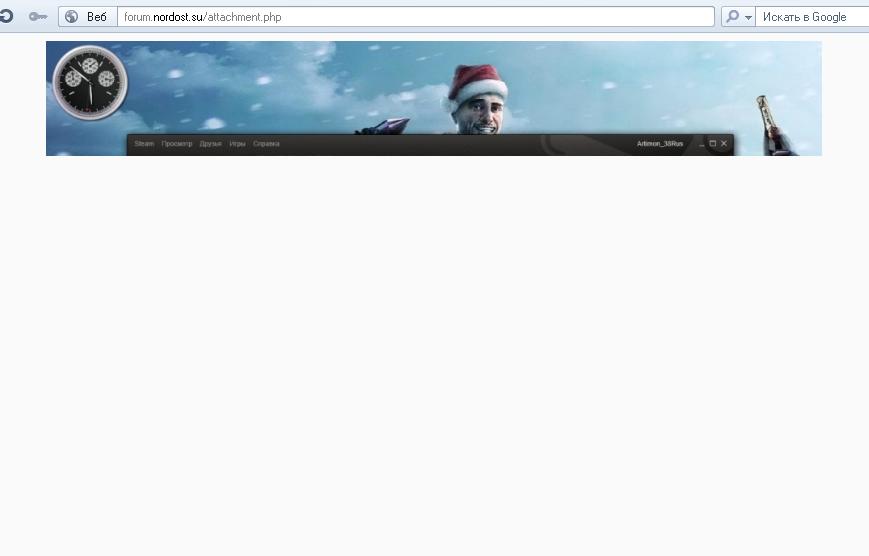
Task: Click the Artimon_38Rus account name
Action: click(660, 144)
